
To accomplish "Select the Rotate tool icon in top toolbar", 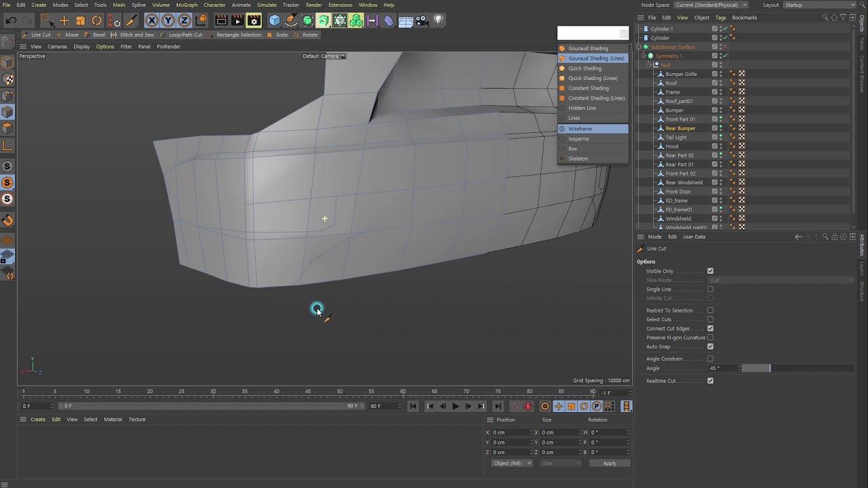I will point(97,20).
